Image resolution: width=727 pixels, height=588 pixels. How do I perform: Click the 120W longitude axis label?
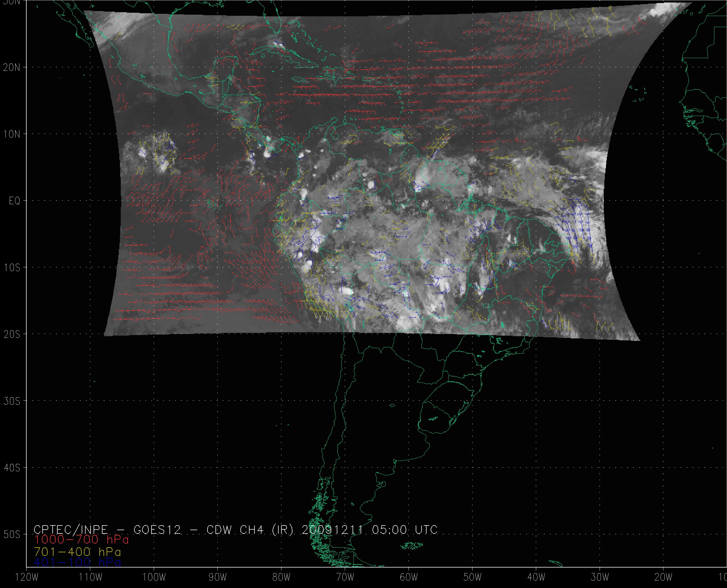27,577
